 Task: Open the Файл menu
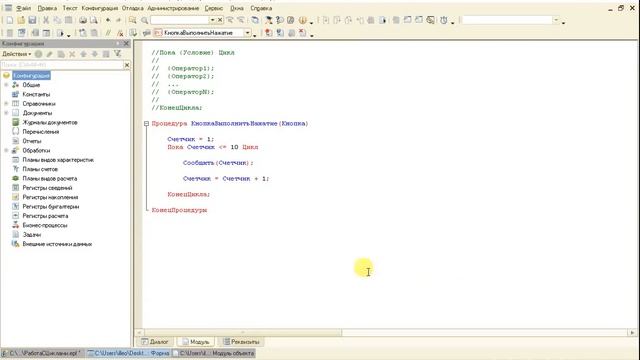(24, 8)
